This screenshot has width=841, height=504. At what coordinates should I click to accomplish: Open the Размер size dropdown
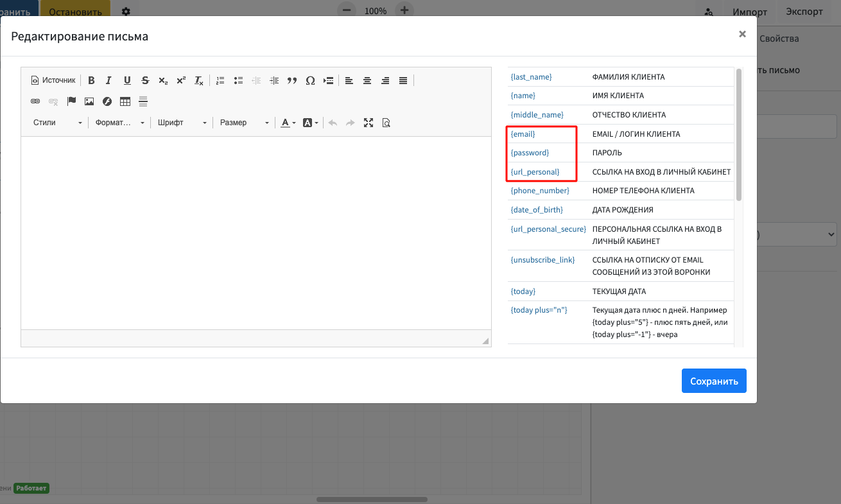pos(244,123)
